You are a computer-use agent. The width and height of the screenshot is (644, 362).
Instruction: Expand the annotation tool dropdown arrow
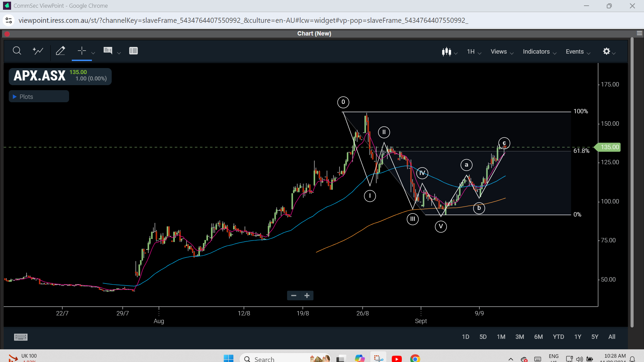pyautogui.click(x=119, y=53)
